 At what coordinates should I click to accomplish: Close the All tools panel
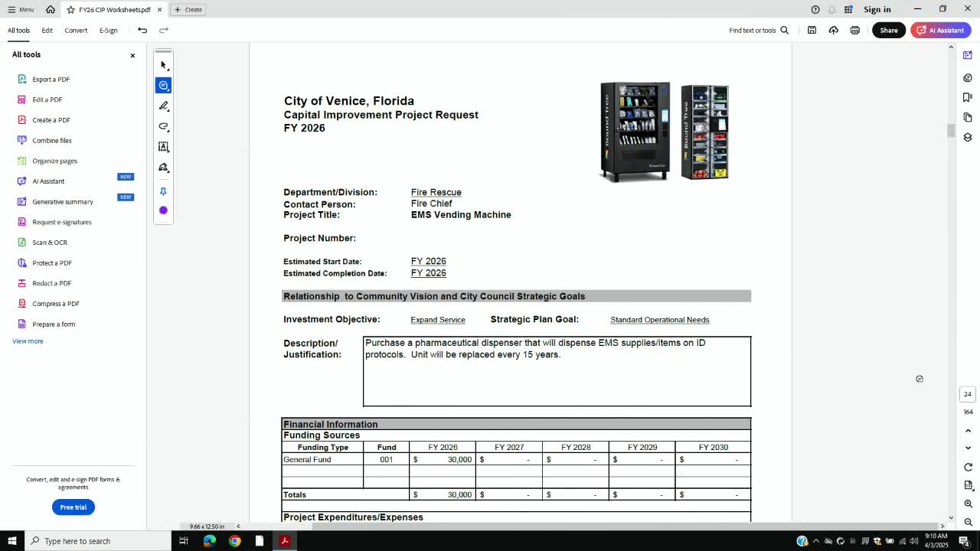coord(132,55)
